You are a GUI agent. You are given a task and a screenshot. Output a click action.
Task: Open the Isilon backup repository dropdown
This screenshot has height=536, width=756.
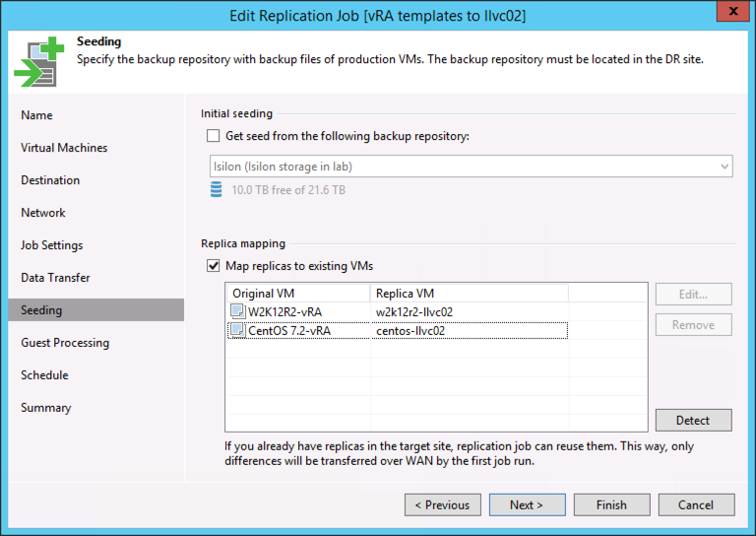[x=471, y=167]
